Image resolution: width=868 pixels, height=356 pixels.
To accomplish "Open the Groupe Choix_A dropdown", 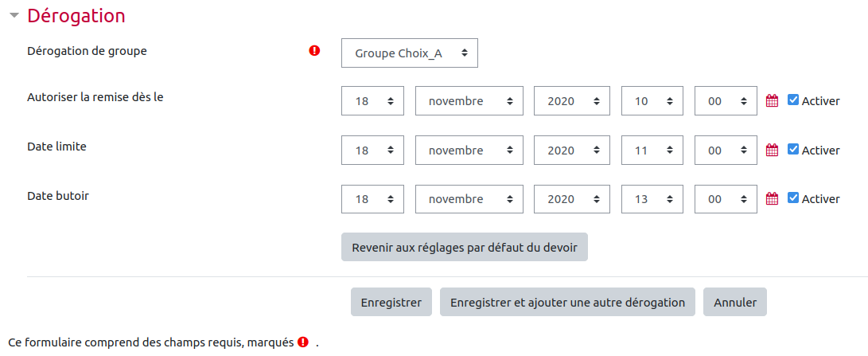I will 410,53.
